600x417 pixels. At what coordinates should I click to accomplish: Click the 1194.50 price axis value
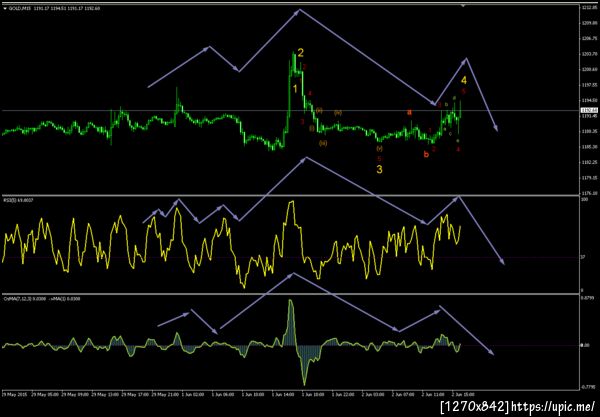589,100
